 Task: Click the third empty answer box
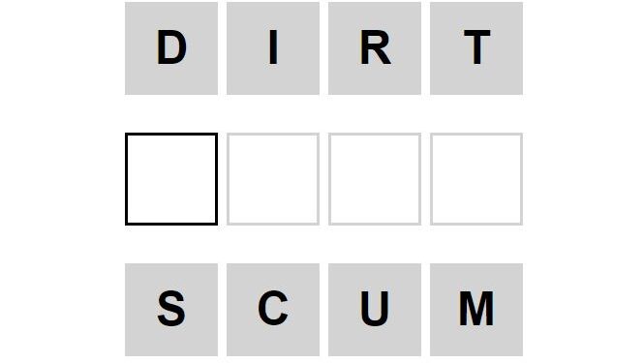[375, 179]
